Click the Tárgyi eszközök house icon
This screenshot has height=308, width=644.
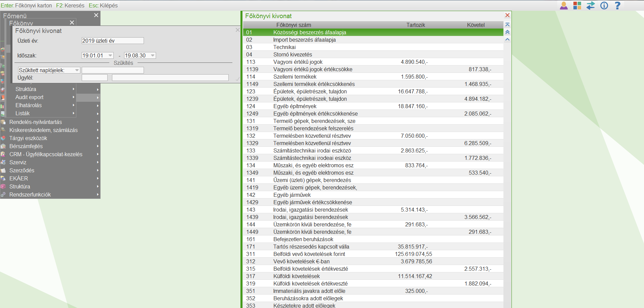(x=3, y=138)
